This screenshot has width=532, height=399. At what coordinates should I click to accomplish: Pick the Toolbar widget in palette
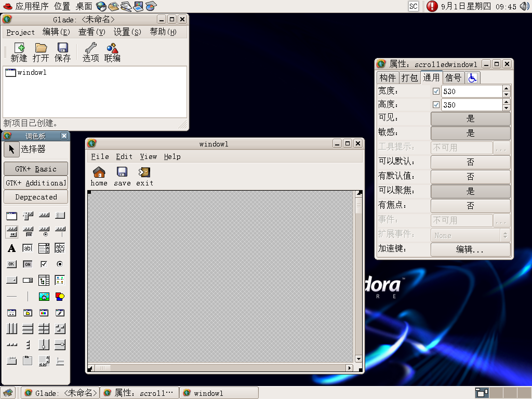click(44, 216)
